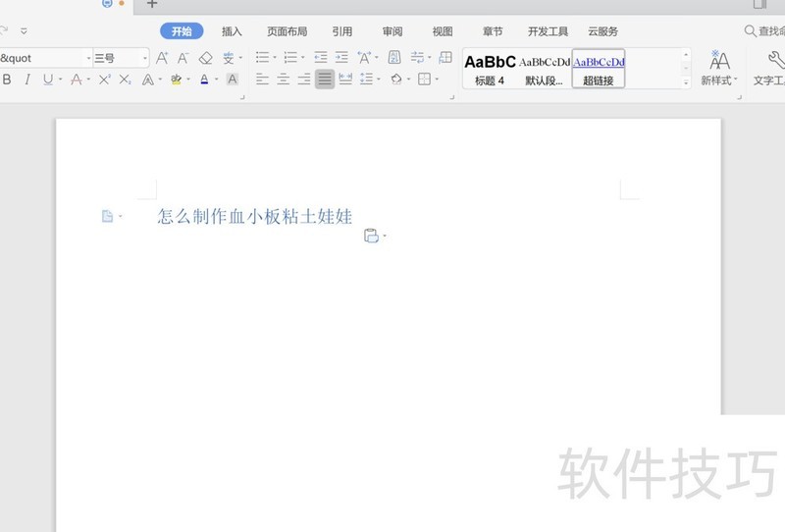Screen dimensions: 785x532
Task: Open the 章节 tab
Action: [x=493, y=31]
